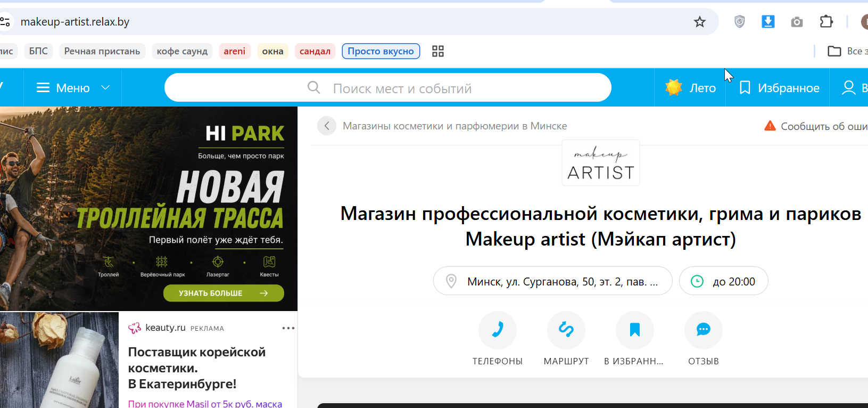Viewport: 868px width, 408px height.
Task: Open the окна bookmark
Action: pyautogui.click(x=273, y=51)
